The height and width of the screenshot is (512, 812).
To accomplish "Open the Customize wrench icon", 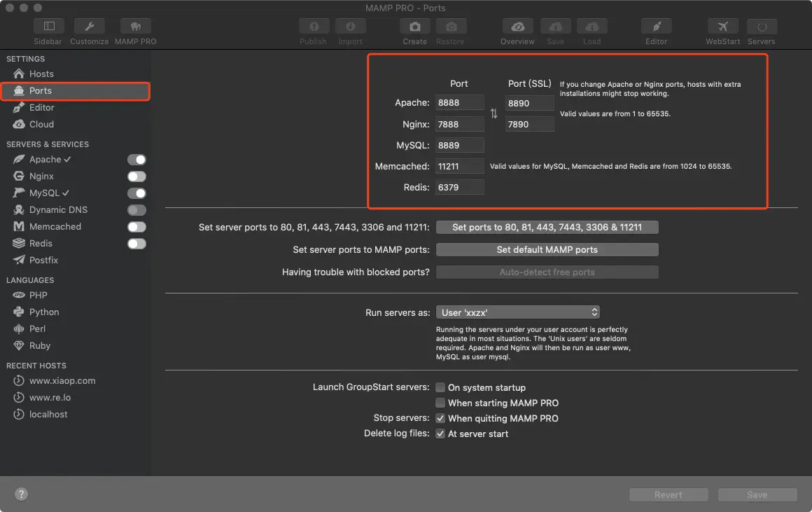I will [89, 27].
